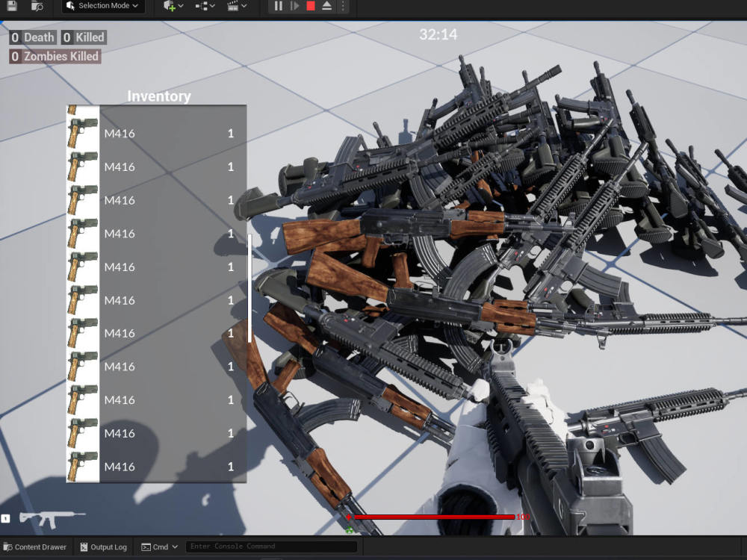Open the Content Drawer
This screenshot has width=747, height=560.
pyautogui.click(x=35, y=547)
